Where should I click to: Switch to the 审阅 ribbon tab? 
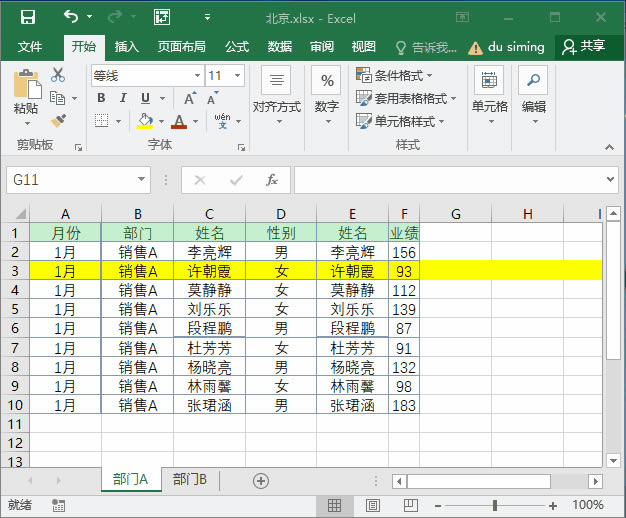click(322, 47)
